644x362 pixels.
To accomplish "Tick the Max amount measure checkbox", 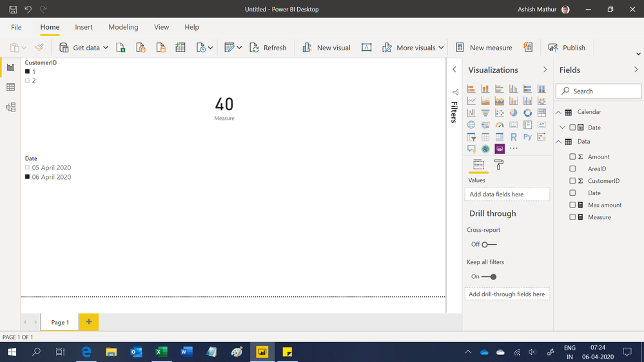I will (572, 205).
